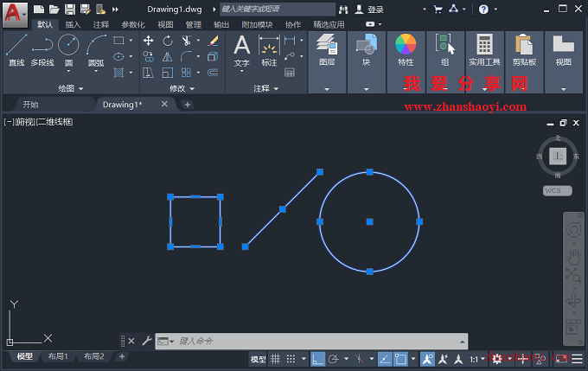Click the Model (模型) status bar button
Screen dimensions: 588x371
tap(258, 360)
